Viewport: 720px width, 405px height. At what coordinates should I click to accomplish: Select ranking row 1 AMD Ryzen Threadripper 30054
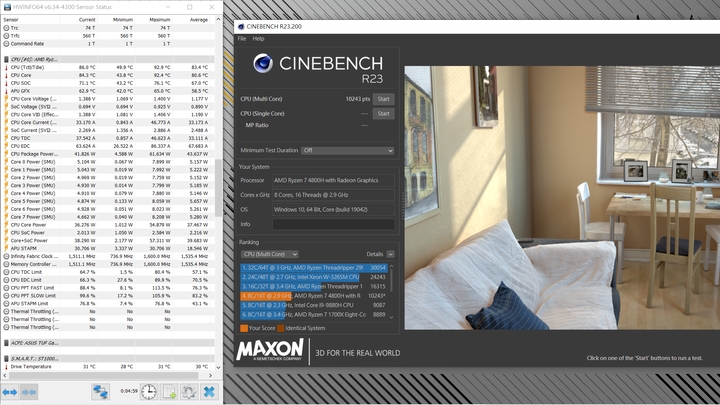pos(314,267)
